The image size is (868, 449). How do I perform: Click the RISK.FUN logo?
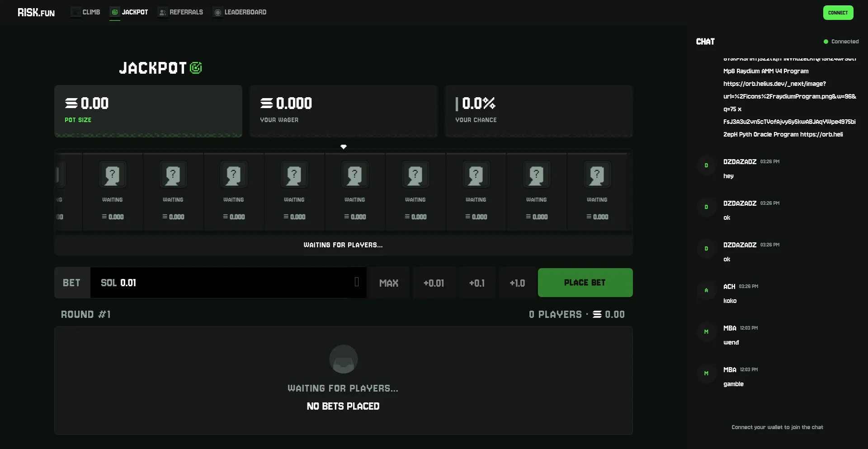pyautogui.click(x=36, y=13)
